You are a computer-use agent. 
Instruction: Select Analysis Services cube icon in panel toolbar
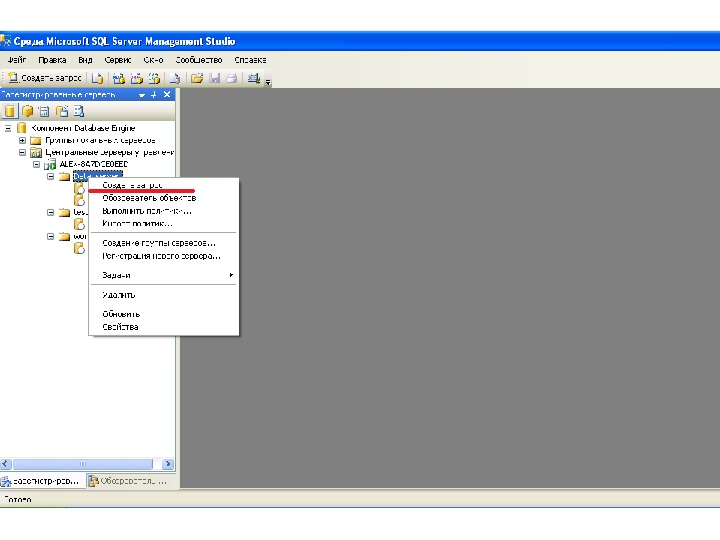[x=27, y=111]
